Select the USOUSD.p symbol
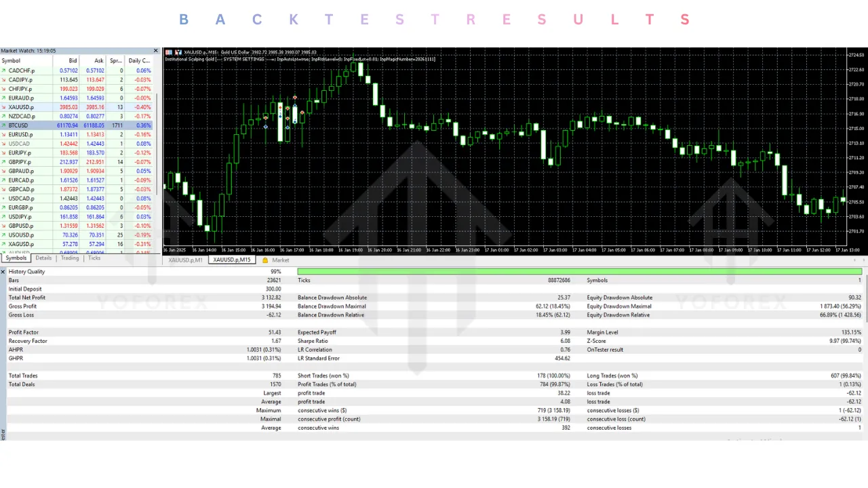This screenshot has width=868, height=488. click(21, 235)
